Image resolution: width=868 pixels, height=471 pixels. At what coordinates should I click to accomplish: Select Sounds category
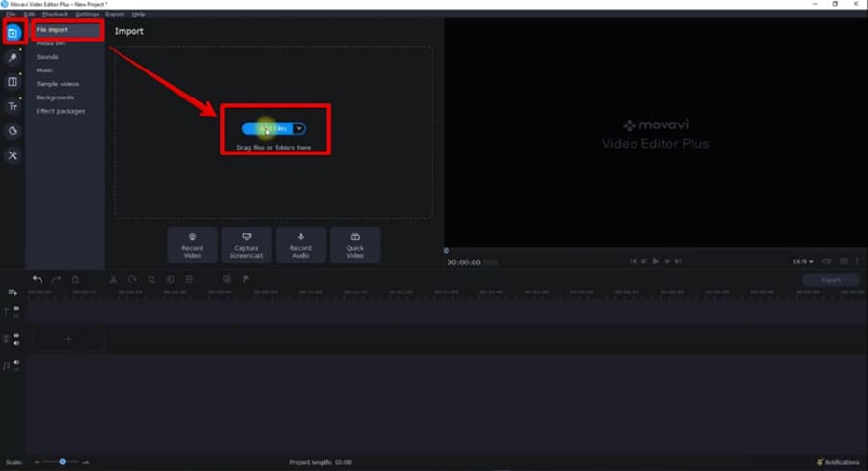coord(47,57)
